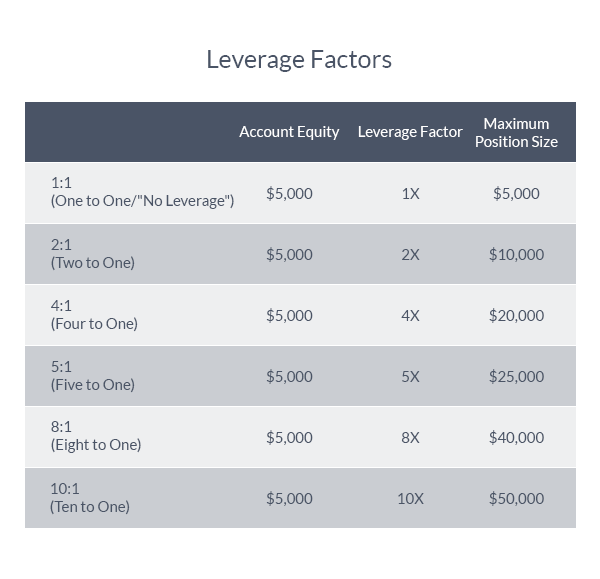Screen dimensions: 600x579
Task: Click the 5:1 Five to One label
Action: point(93,376)
